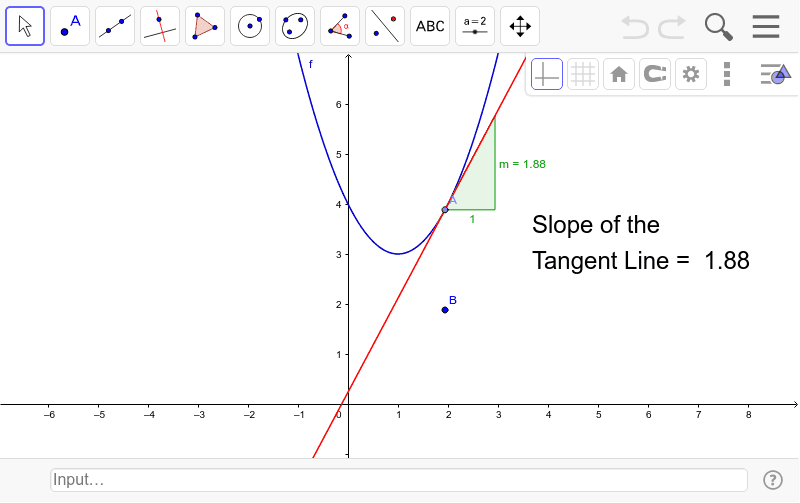Select point B below the curve
Viewport: 800px width, 503px height.
pyautogui.click(x=445, y=310)
